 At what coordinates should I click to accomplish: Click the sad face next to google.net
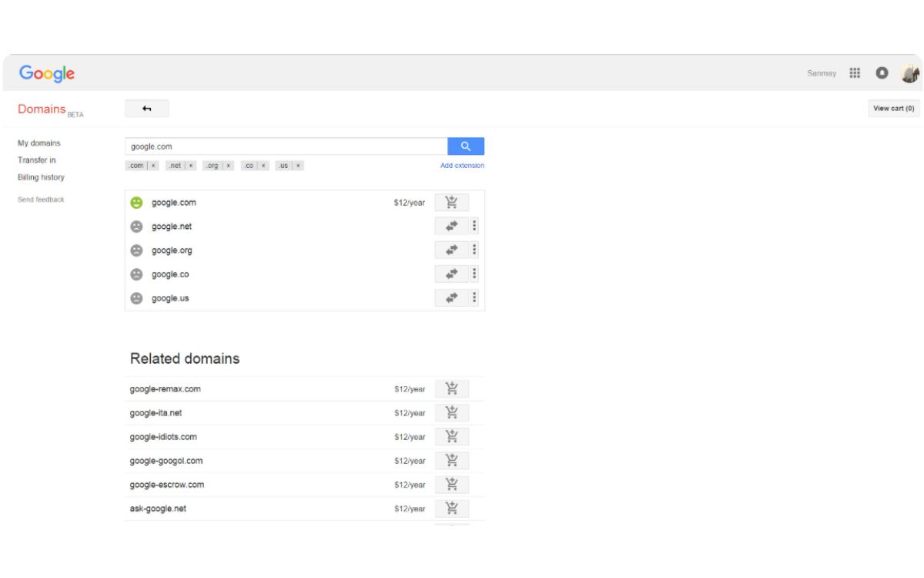[136, 227]
